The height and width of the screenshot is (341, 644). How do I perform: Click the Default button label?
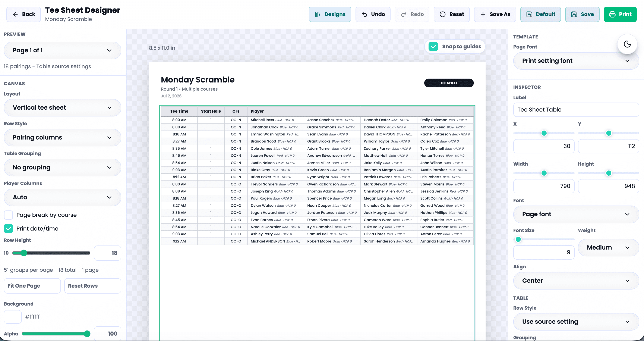pyautogui.click(x=546, y=14)
